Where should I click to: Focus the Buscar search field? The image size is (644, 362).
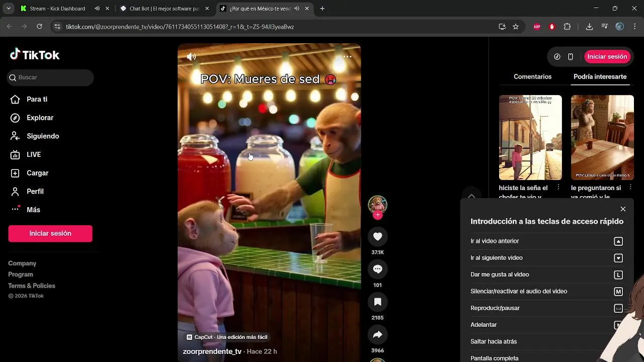[x=50, y=77]
